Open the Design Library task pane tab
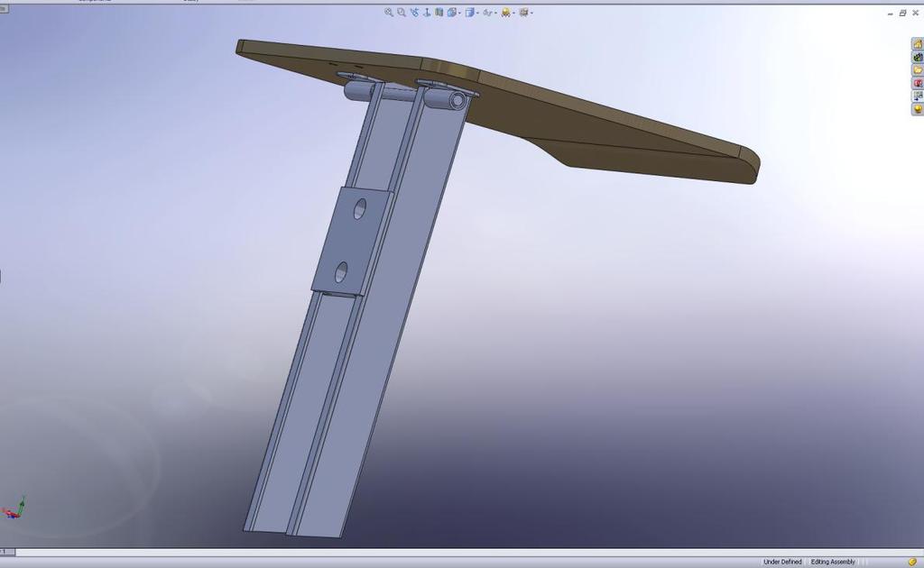924x568 pixels. (918, 57)
